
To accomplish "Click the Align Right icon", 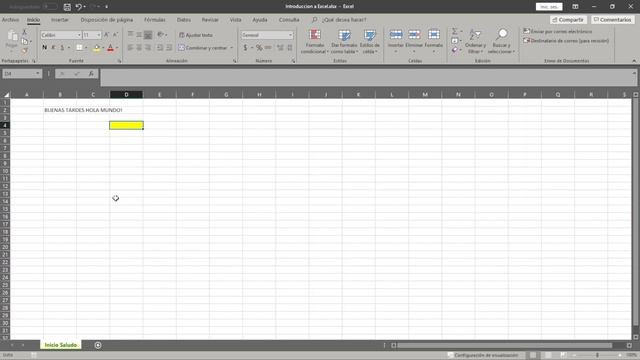I will click(148, 48).
